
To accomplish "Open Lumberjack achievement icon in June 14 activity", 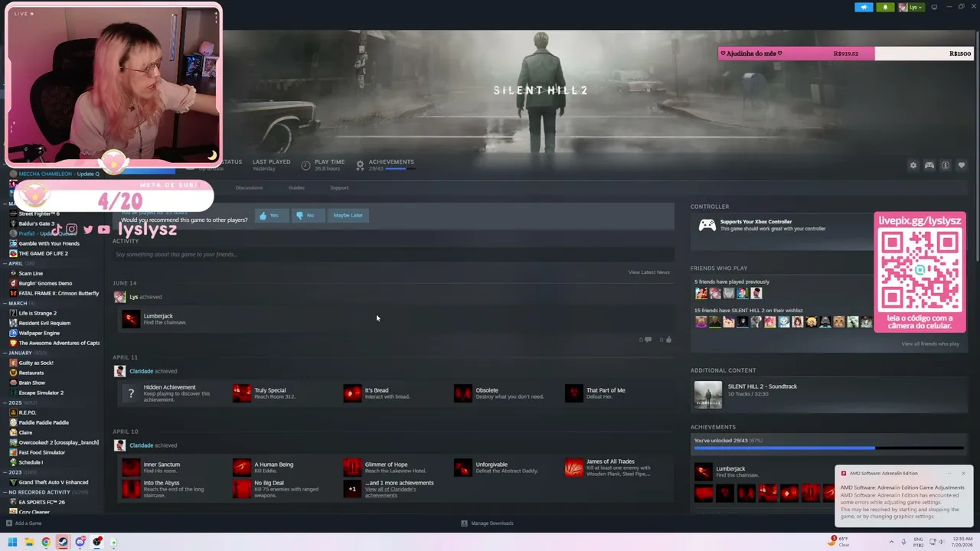I will pos(131,318).
